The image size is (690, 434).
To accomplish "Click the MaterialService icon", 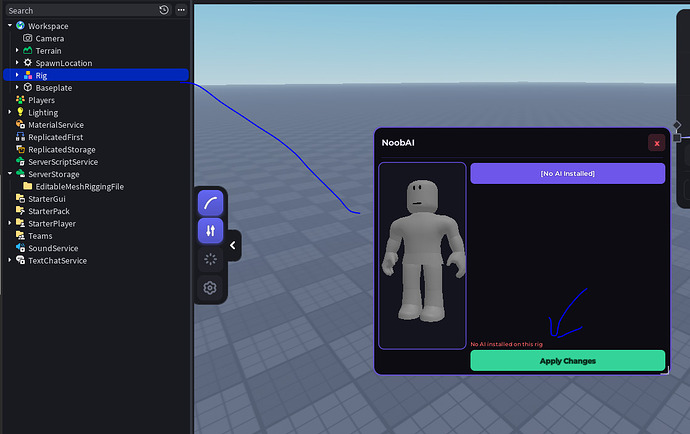I will pyautogui.click(x=20, y=124).
